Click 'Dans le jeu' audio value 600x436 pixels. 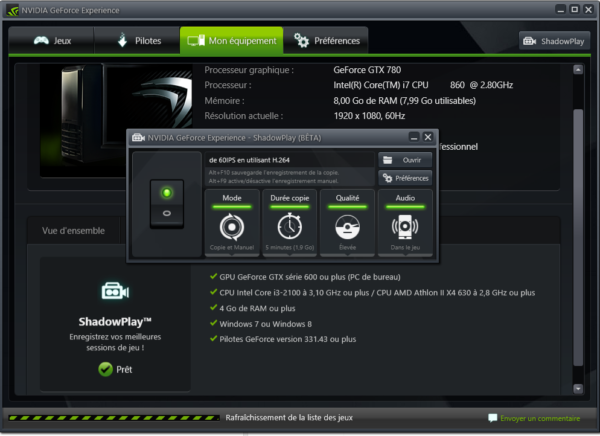(x=405, y=247)
